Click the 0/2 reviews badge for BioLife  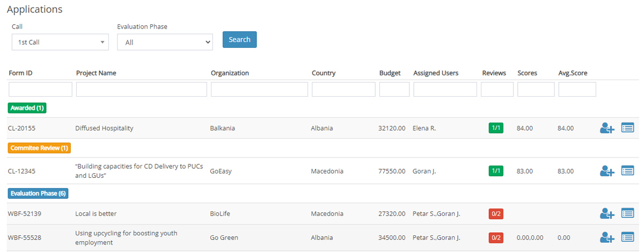[496, 214]
